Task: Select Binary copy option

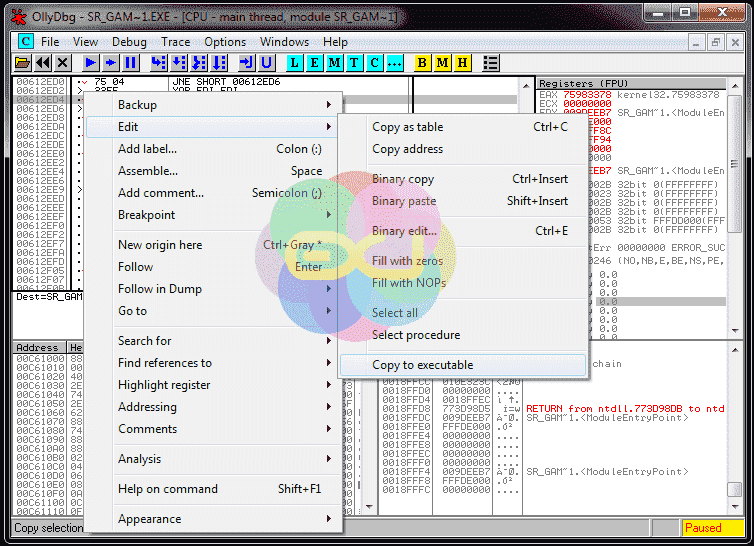Action: [x=463, y=179]
